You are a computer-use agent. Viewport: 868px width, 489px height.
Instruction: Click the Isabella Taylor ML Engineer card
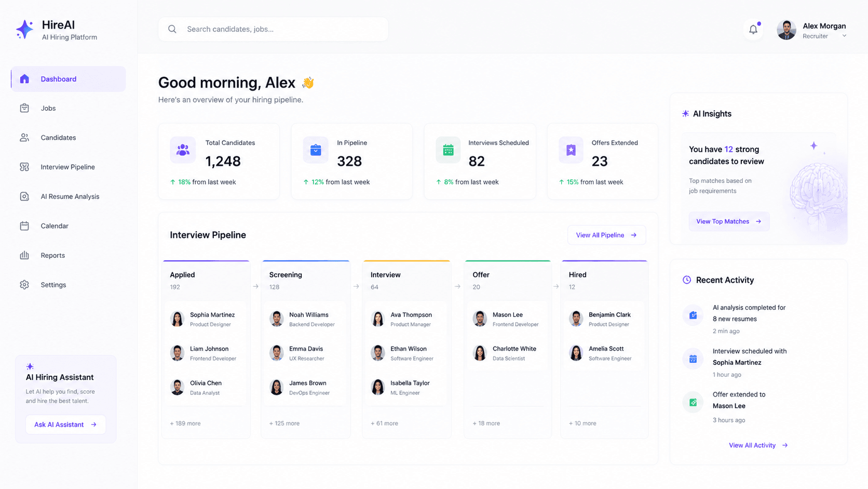pos(406,388)
